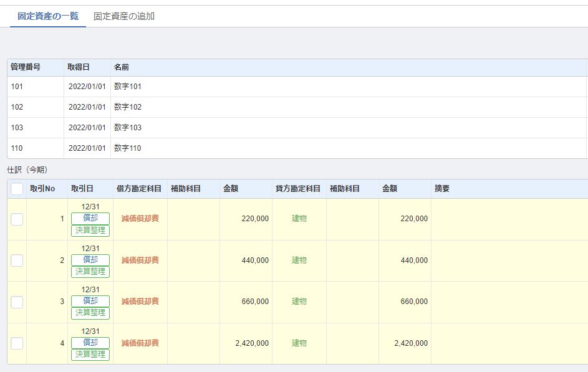Viewport: 588px width, 372px height.
Task: Click the 償却 tag on transaction 4
Action: 90,343
